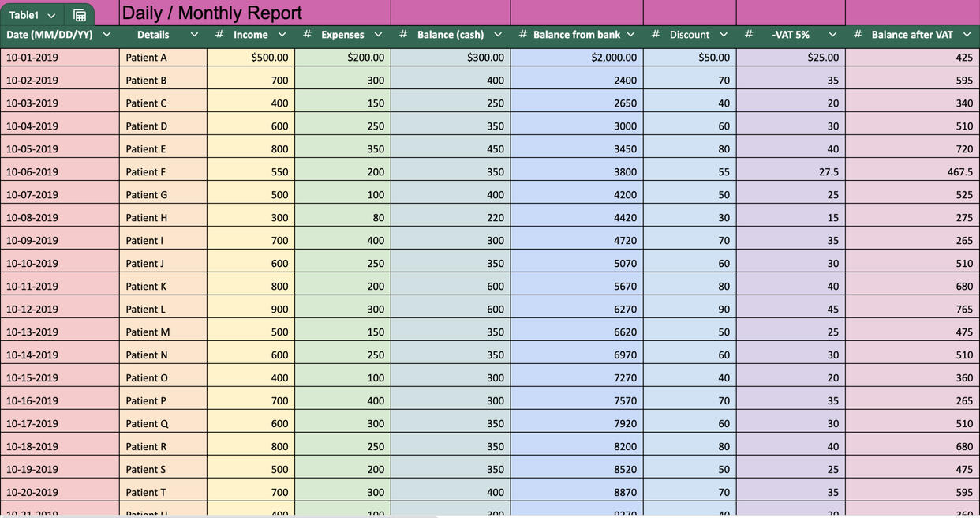Expand the Expenses column filter arrow

(x=378, y=35)
